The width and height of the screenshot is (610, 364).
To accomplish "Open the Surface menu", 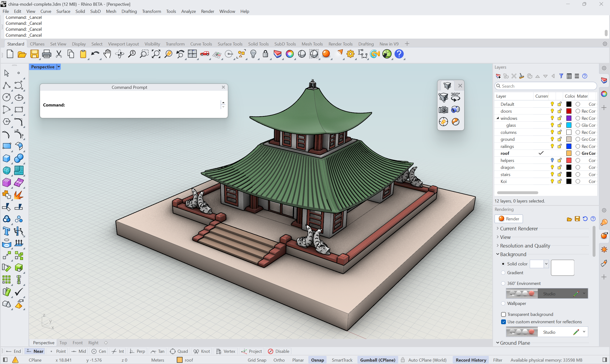I will tap(63, 11).
